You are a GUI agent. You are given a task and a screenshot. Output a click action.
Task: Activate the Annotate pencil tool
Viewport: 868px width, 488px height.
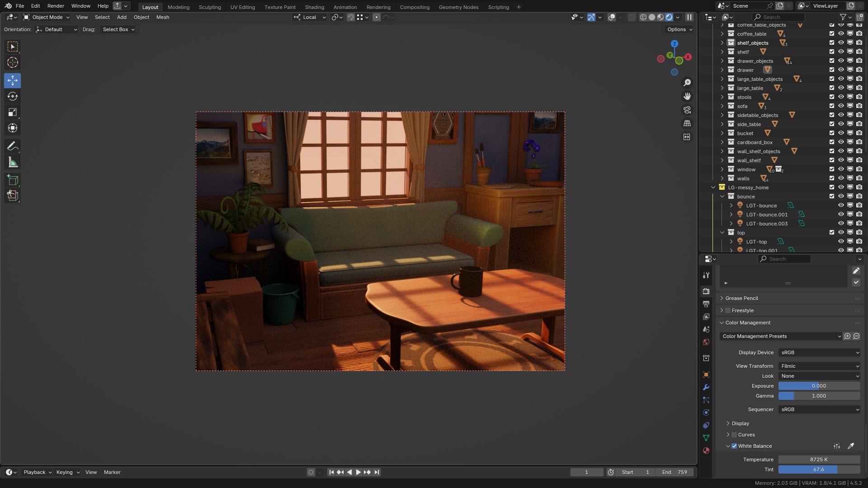13,146
